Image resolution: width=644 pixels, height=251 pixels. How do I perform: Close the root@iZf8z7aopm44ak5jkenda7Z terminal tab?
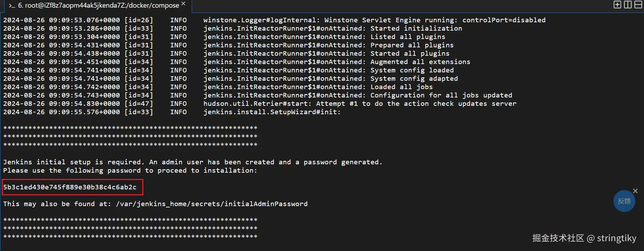coord(183,4)
